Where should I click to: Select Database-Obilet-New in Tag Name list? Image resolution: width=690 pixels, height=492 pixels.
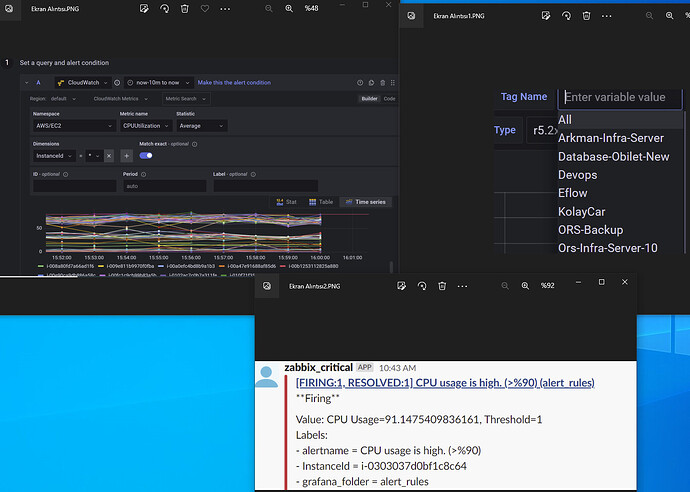click(x=620, y=157)
